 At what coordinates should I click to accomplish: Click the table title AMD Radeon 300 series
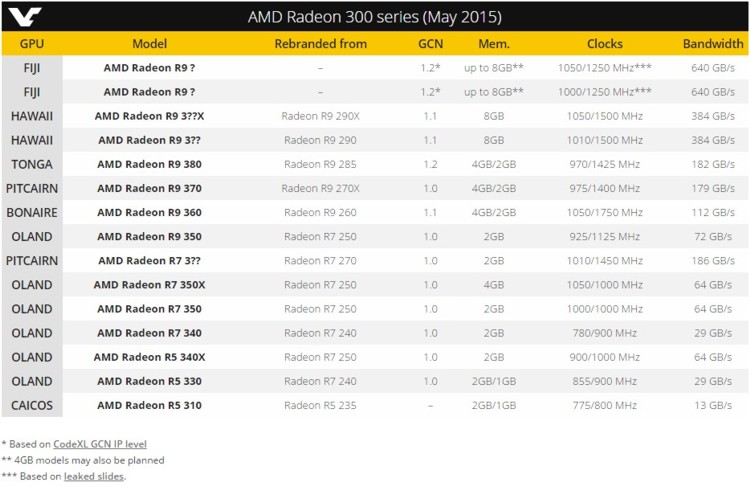point(375,17)
